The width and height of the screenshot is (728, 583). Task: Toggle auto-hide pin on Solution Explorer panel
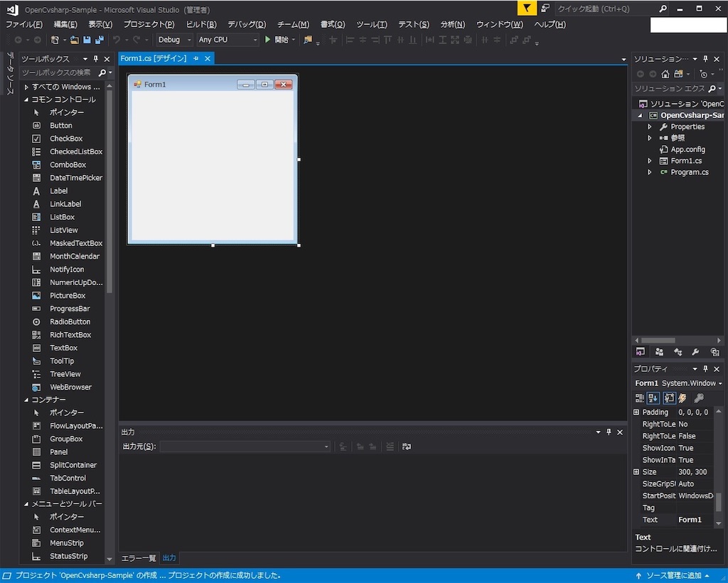705,59
